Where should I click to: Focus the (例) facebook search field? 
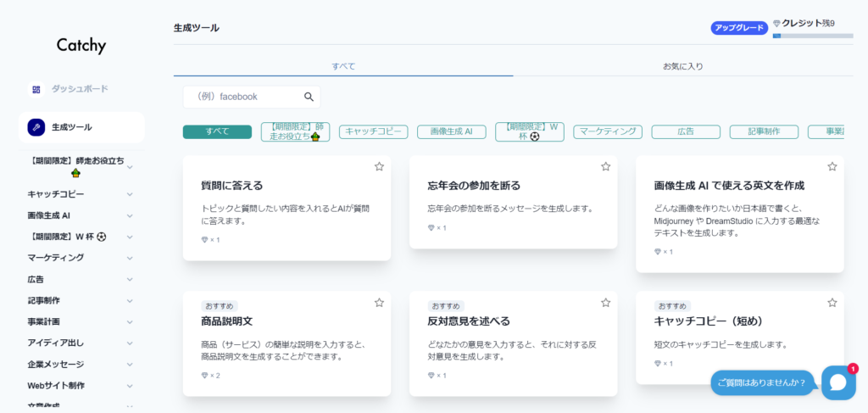pyautogui.click(x=252, y=97)
